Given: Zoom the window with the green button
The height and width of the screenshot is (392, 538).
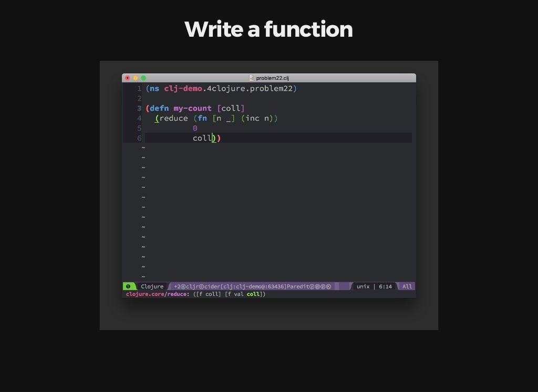Looking at the screenshot, I should click(143, 78).
